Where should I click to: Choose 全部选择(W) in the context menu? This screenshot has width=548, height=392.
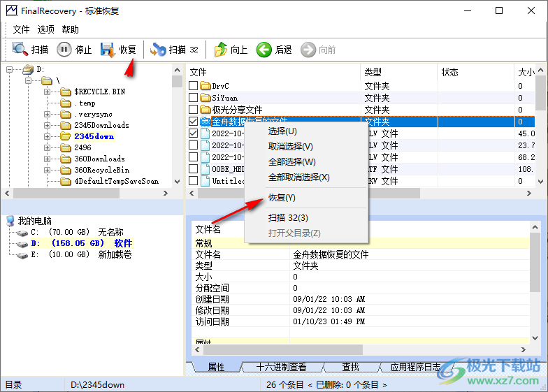[x=306, y=162]
